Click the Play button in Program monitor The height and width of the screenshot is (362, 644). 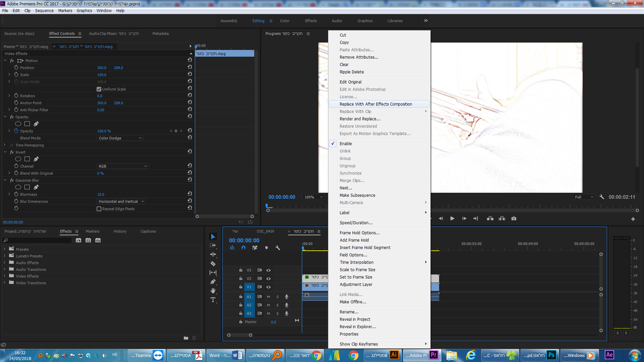click(x=452, y=219)
